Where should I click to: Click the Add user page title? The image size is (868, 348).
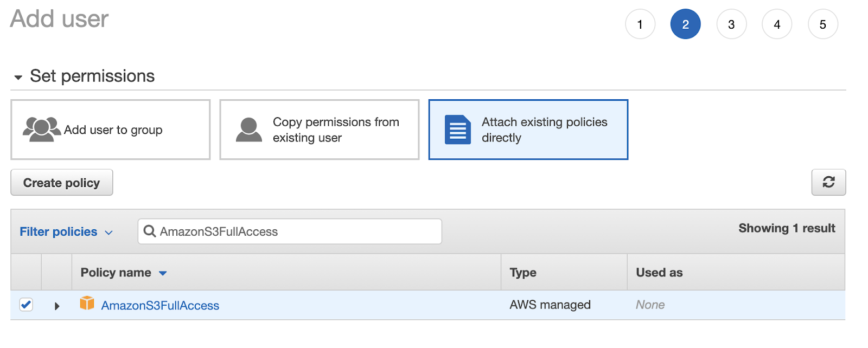click(59, 19)
